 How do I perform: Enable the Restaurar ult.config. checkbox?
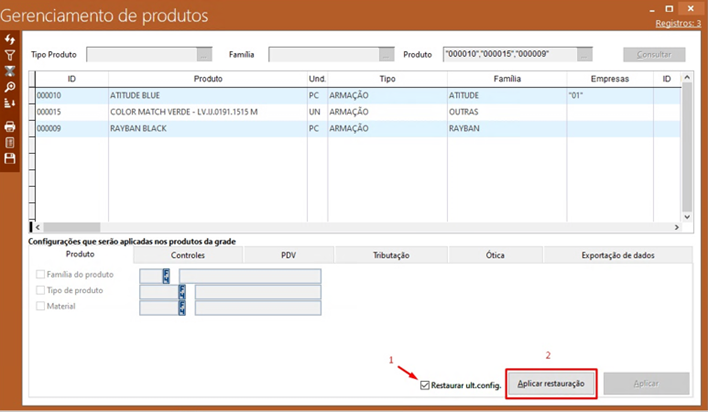(426, 384)
